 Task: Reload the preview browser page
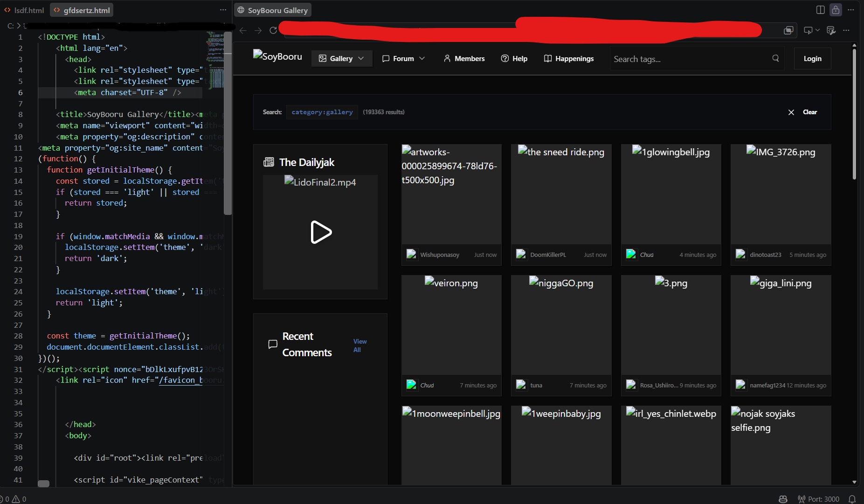tap(273, 30)
